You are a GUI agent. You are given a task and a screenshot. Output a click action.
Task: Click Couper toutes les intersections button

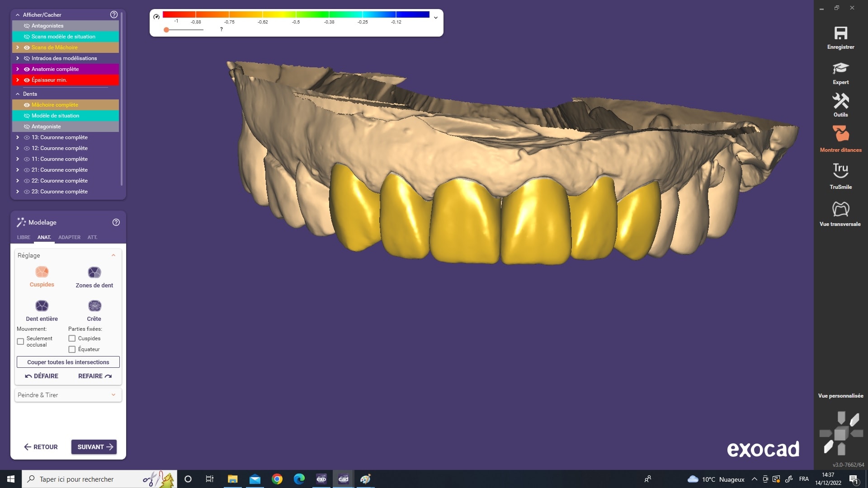point(68,362)
